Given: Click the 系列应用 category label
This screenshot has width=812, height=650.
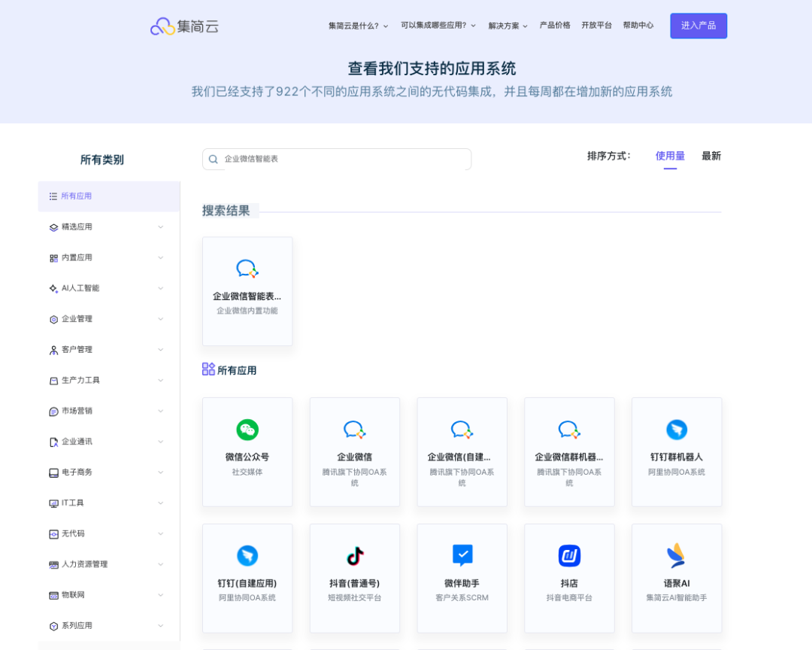Looking at the screenshot, I should coord(77,626).
